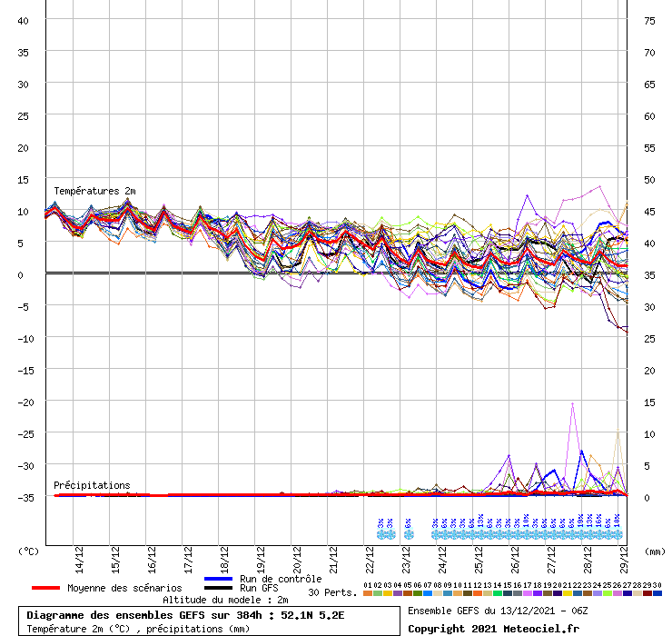Select perturbation 21 yellow swatch
The width and height of the screenshot is (672, 636).
pos(567,593)
